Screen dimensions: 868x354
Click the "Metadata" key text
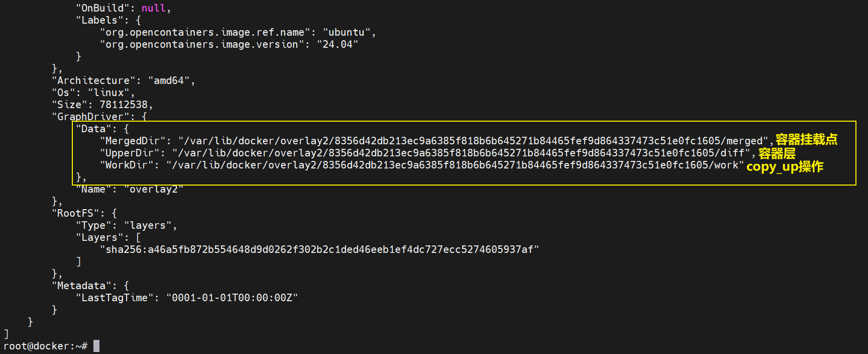coord(81,286)
